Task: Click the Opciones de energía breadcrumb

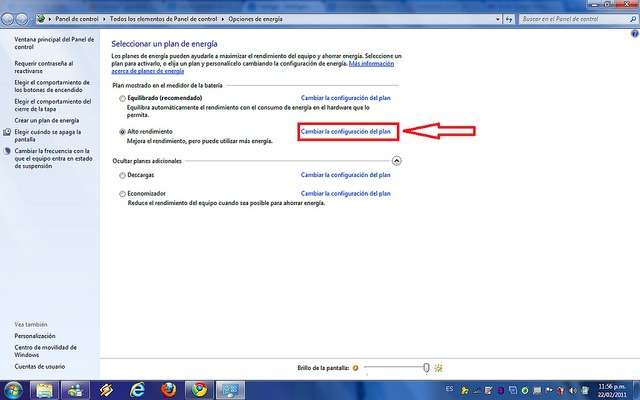Action: tap(256, 18)
